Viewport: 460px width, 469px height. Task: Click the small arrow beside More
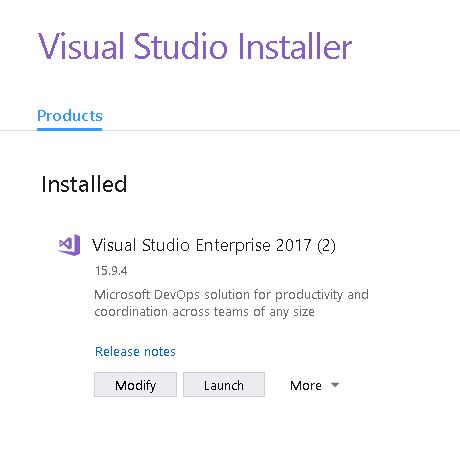(335, 385)
